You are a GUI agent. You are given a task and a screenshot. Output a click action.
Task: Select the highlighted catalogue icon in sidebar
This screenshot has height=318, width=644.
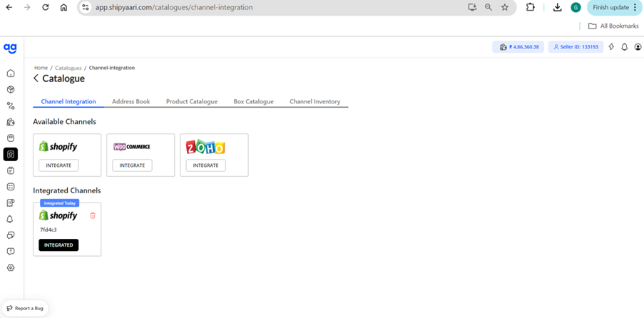(11, 154)
